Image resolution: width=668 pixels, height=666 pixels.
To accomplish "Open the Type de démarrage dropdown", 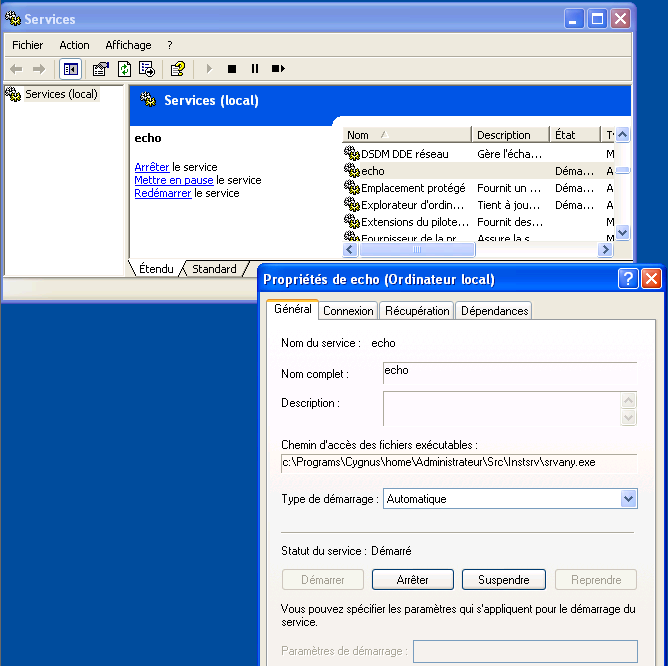I will click(628, 498).
